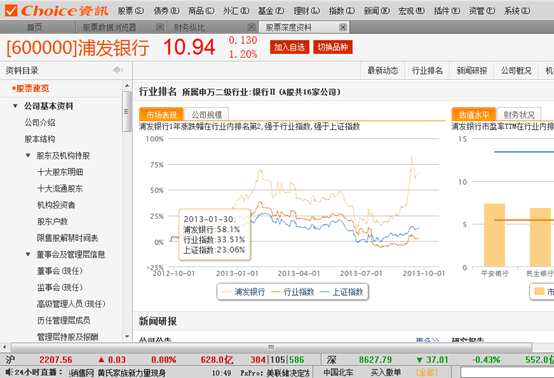The image size is (554, 378).
Task: Close the 股票数据浏览器 tab
Action: [160, 27]
